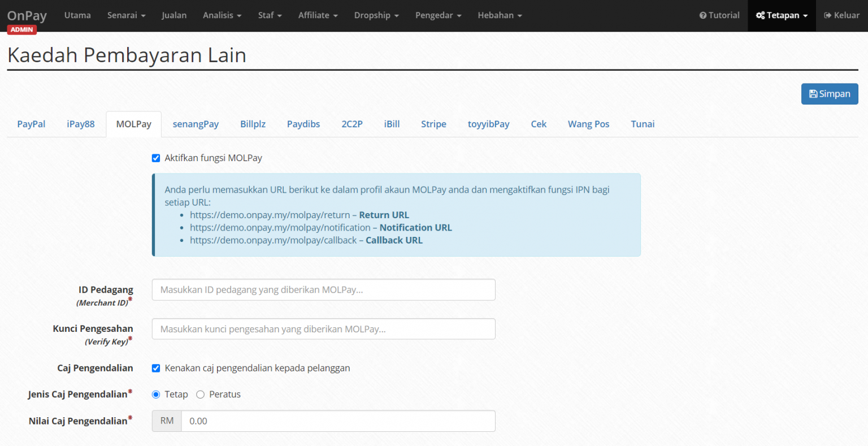Click the Simpan floppy disk save icon
Viewport: 868px width, 446px height.
(x=814, y=94)
